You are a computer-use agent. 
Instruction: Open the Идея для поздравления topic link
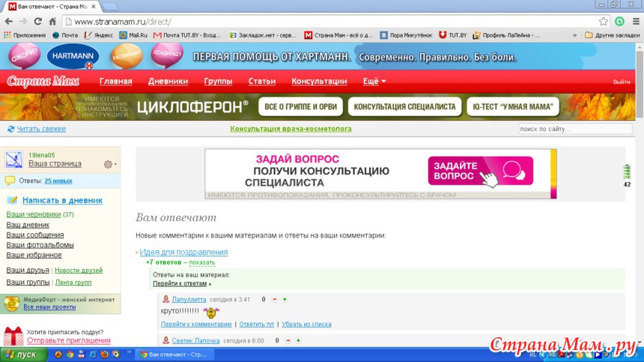[183, 253]
